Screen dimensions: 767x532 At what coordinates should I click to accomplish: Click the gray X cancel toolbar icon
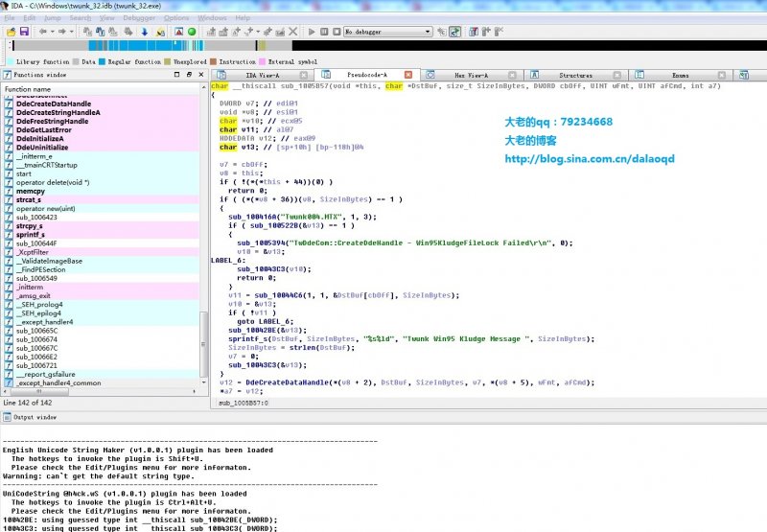click(x=293, y=32)
